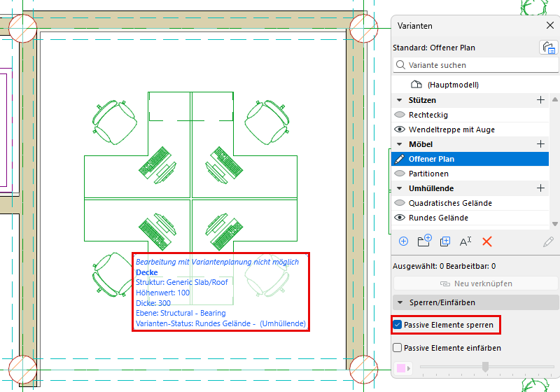
Task: Click the new variant plus-circle icon
Action: coord(403,241)
